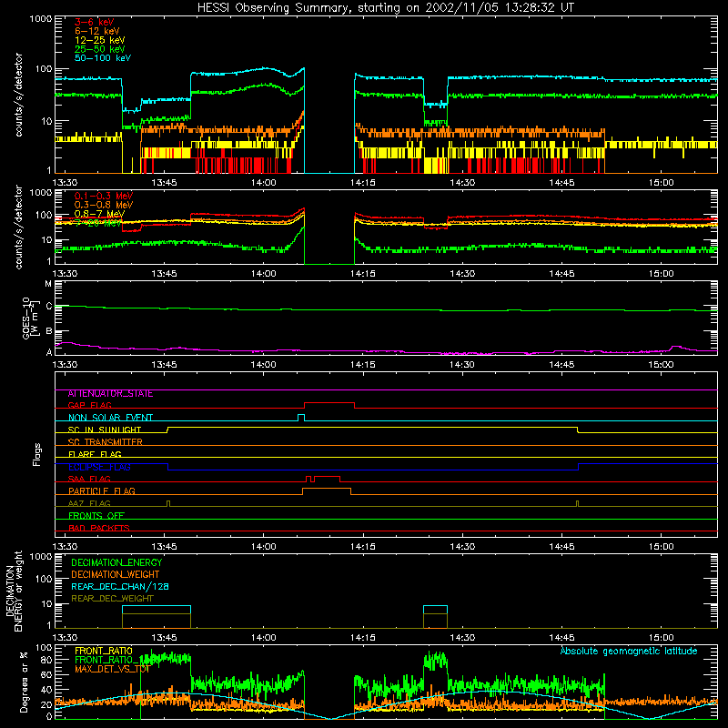Select the '0.3-0.8 MeV' legend label
Image resolution: width=728 pixels, height=728 pixels.
104,205
